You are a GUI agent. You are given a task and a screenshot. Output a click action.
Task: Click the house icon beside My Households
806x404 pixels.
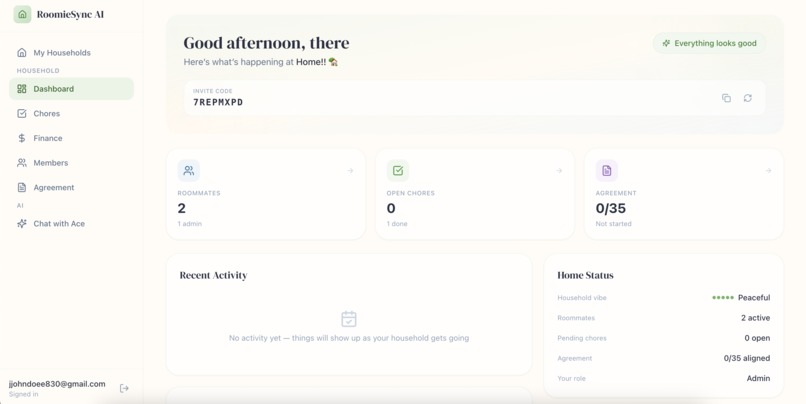click(x=22, y=52)
